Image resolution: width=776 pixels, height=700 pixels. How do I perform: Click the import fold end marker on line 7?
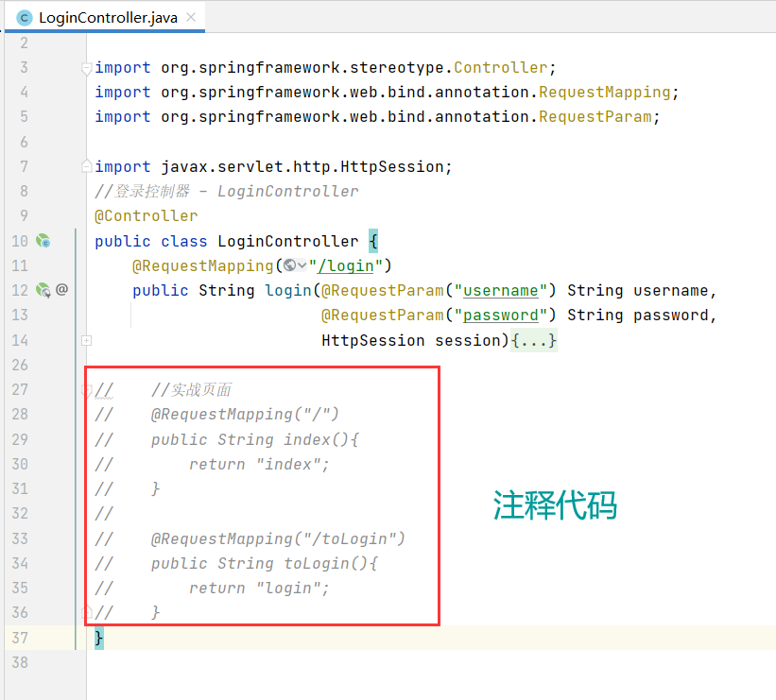[86, 166]
